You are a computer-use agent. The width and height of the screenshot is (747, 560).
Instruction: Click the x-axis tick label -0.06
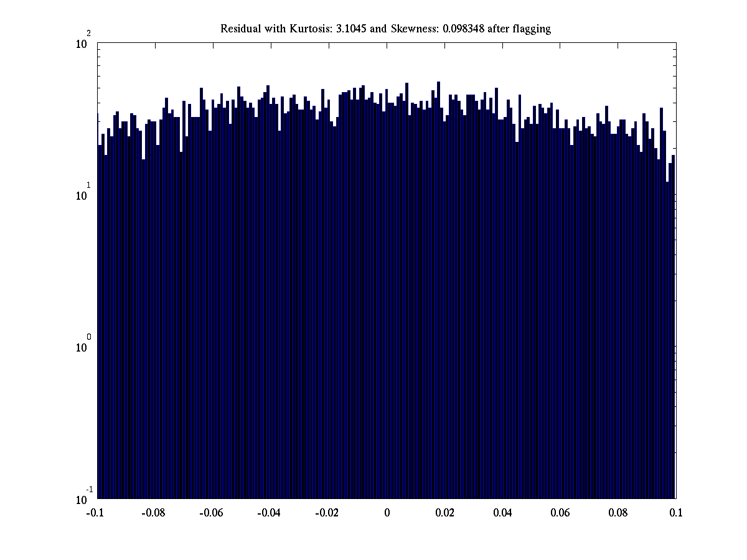(x=212, y=513)
